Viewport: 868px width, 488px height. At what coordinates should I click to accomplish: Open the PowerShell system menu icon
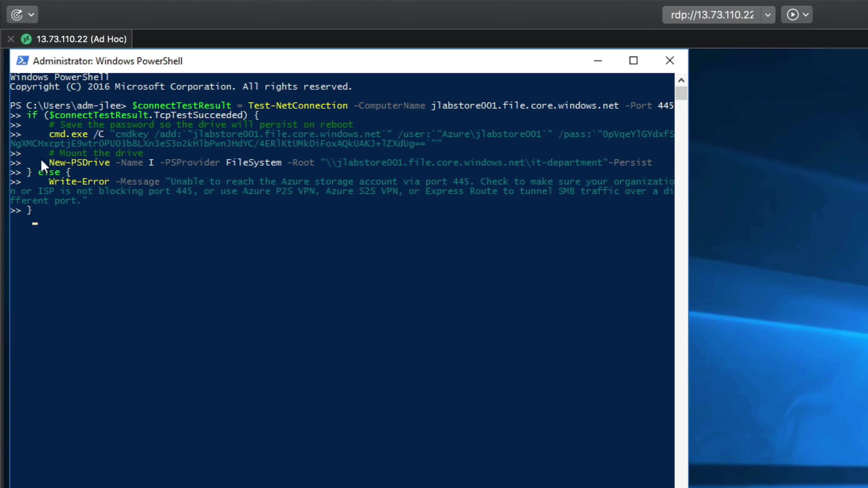(22, 61)
